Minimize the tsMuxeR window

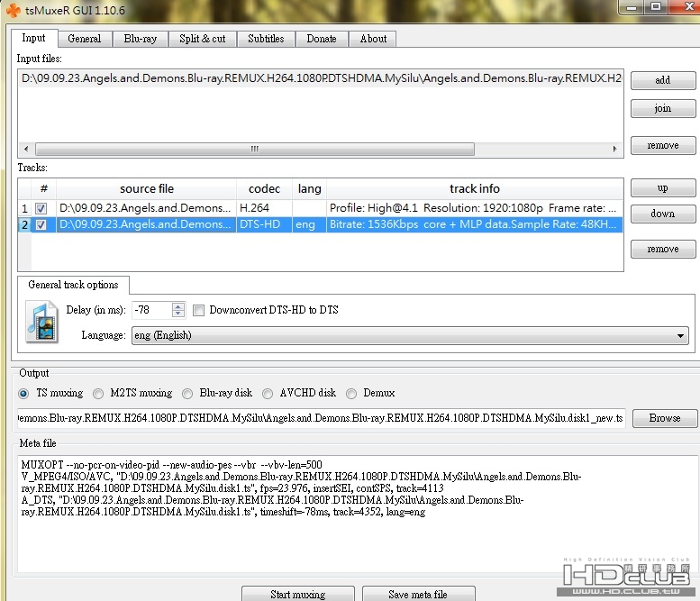click(632, 7)
